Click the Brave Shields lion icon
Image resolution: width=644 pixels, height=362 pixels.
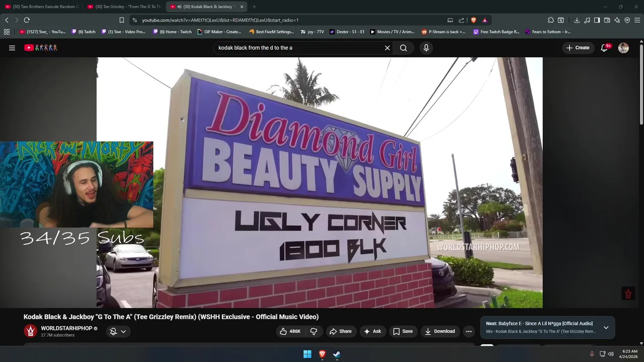click(473, 20)
